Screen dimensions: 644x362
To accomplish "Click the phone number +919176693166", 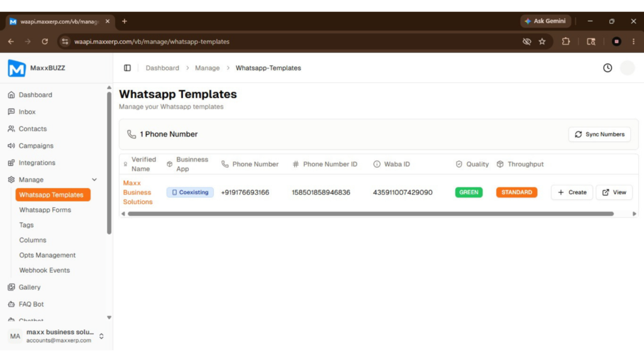I will (245, 192).
